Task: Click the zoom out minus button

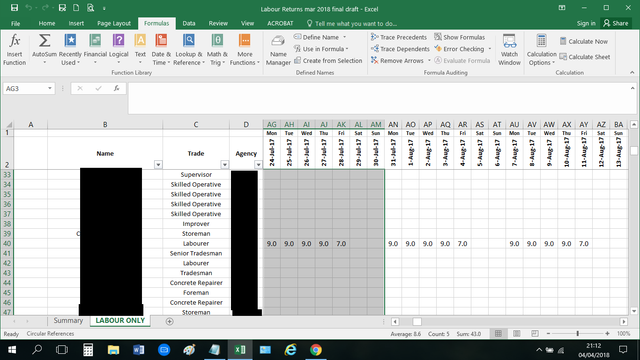Action: coord(548,333)
